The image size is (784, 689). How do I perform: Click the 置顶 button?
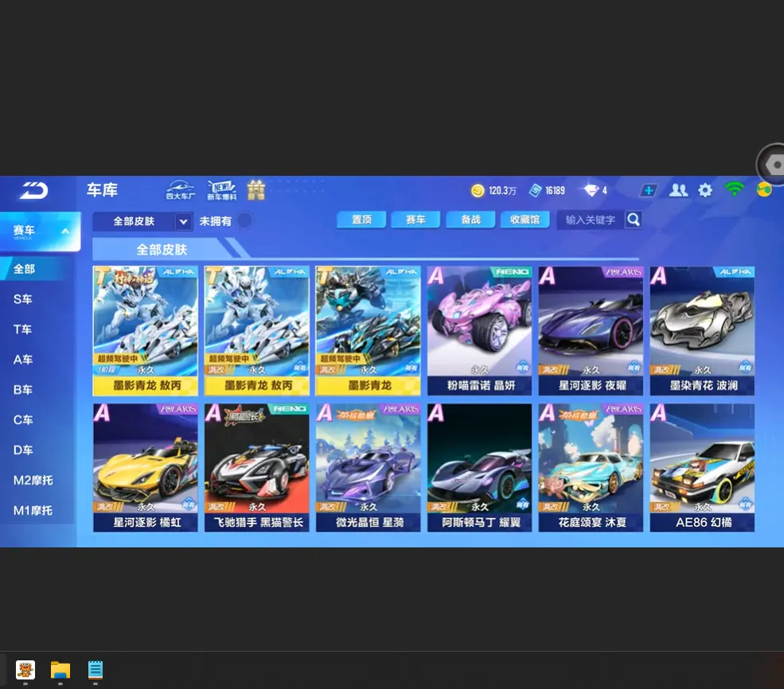[x=361, y=220]
